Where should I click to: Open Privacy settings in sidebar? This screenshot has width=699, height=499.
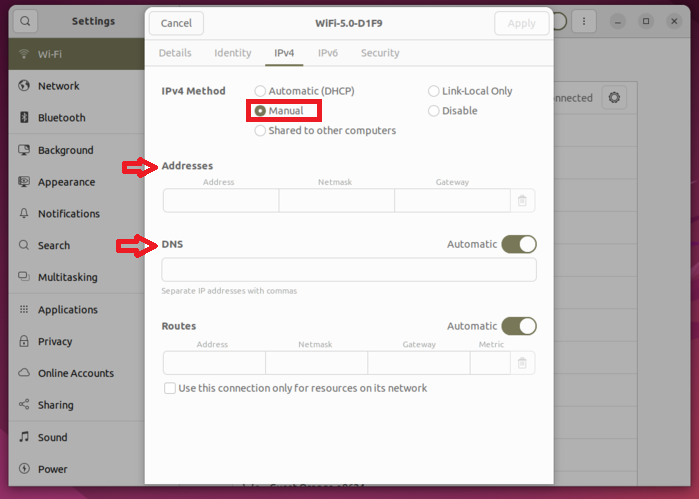[x=76, y=341]
